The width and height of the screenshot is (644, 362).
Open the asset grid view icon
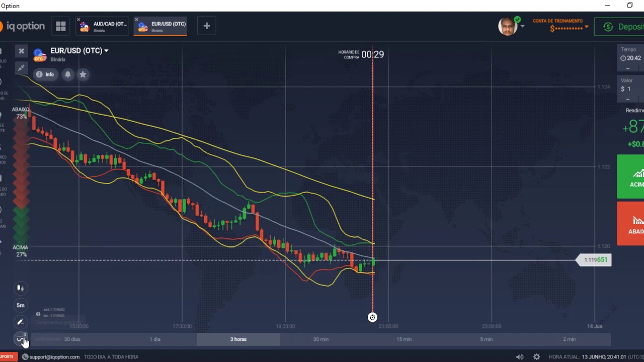61,26
